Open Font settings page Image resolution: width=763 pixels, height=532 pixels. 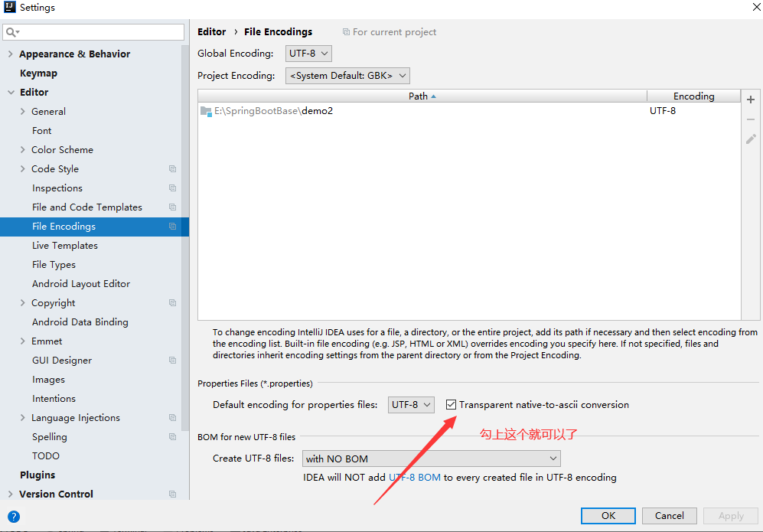click(x=42, y=131)
